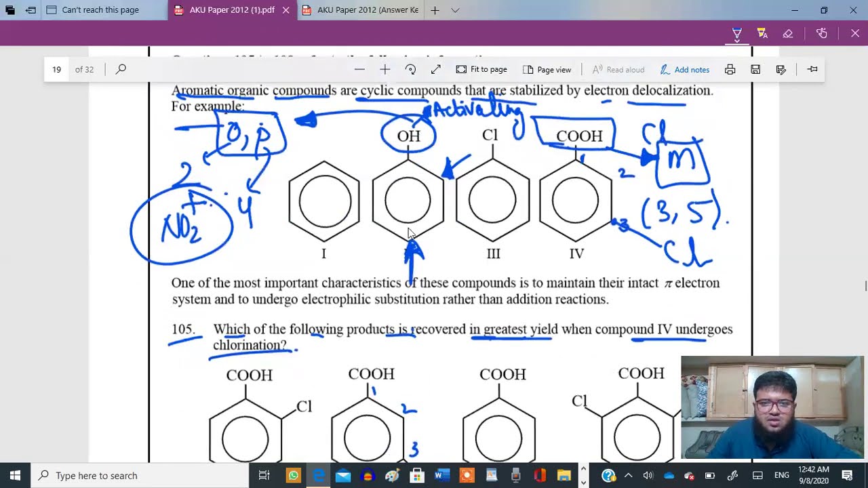868x488 pixels.
Task: Open the Paint palette app on taskbar
Action: coord(392,475)
